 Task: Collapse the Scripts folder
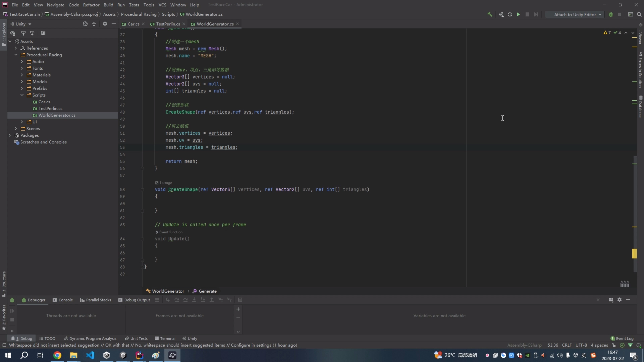coord(22,95)
